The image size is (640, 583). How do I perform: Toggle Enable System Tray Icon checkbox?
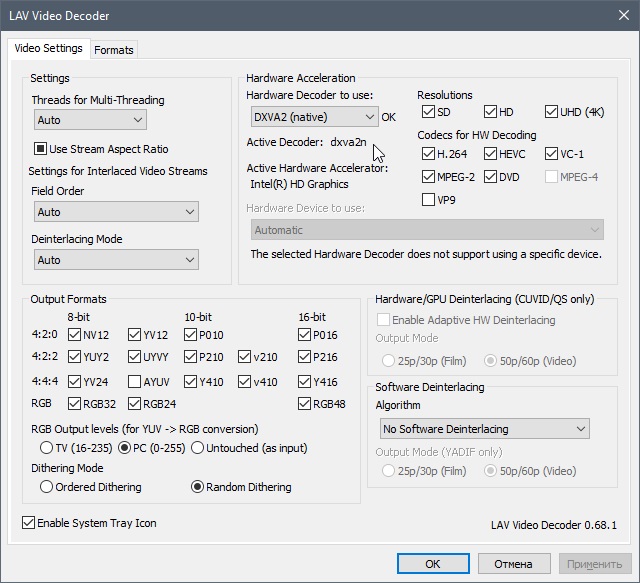pyautogui.click(x=28, y=523)
